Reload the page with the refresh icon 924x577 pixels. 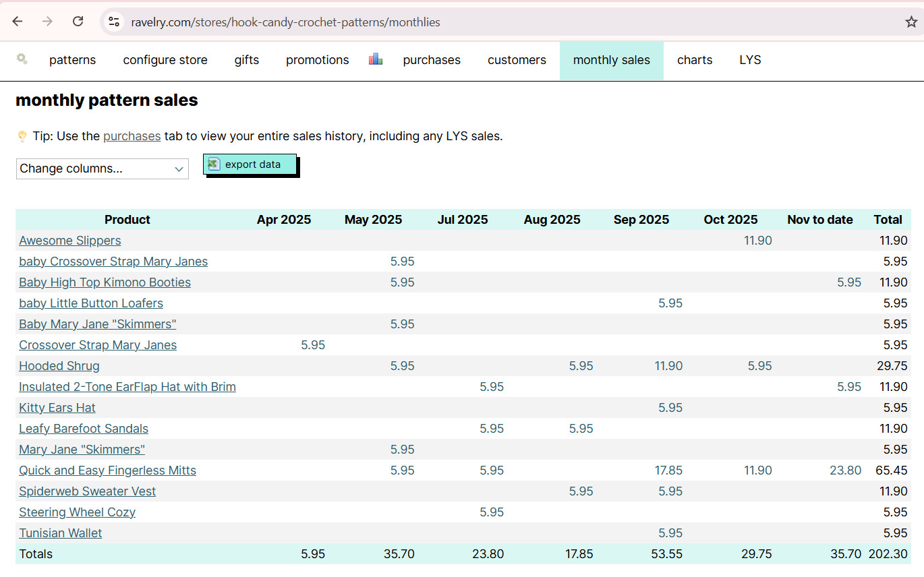point(78,22)
